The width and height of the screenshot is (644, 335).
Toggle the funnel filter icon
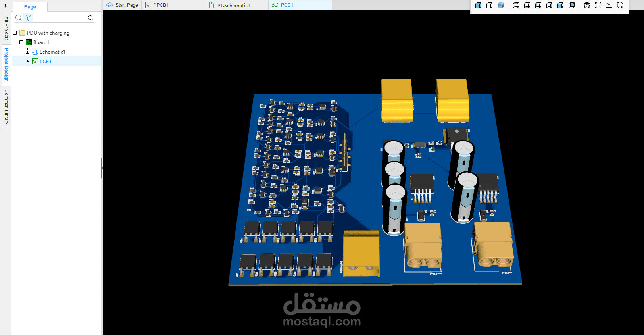point(28,18)
